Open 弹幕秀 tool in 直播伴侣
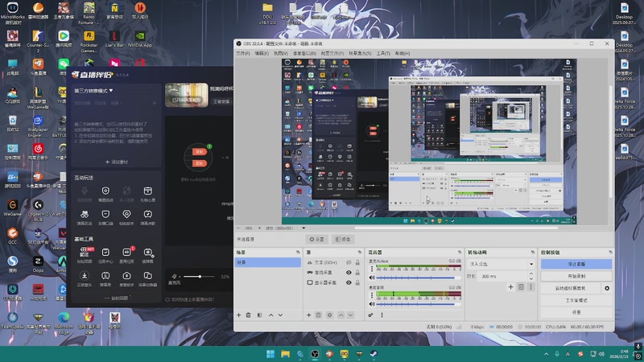Screen dimensions: 644x362 point(105,278)
